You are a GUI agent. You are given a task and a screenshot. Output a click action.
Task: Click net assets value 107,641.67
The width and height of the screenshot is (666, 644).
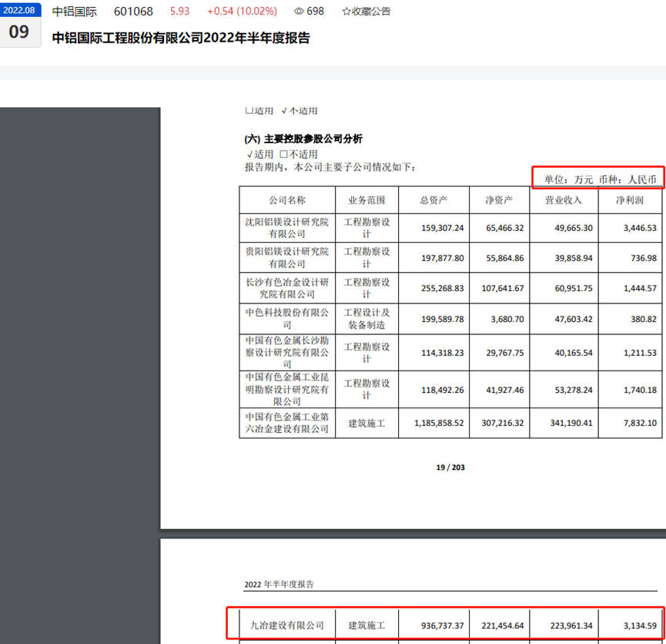(503, 288)
